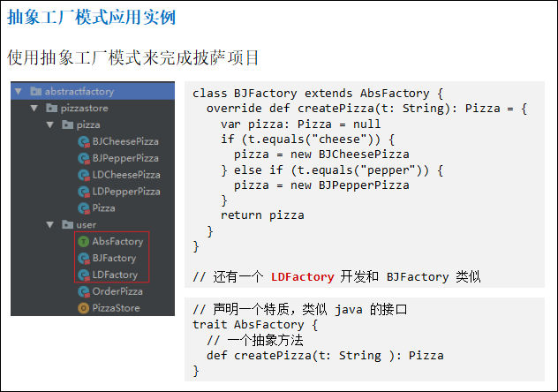Click the LDPepperPizza class icon
The height and width of the screenshot is (392, 558).
tap(84, 192)
